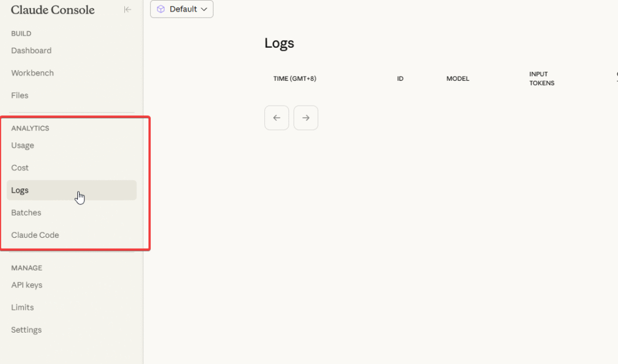The image size is (618, 364).
Task: Go to next logs page arrow
Action: click(x=305, y=118)
